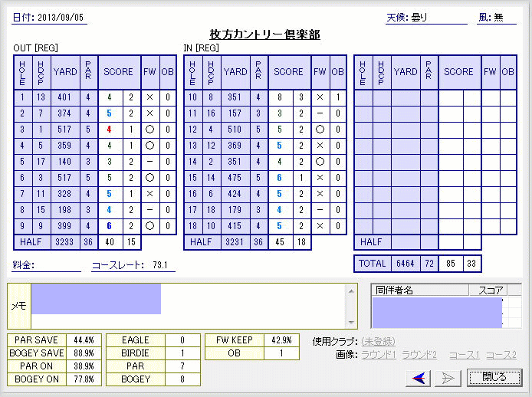Screen dimensions: 532x397
Task: Click IN half score 45
Action: pos(280,242)
